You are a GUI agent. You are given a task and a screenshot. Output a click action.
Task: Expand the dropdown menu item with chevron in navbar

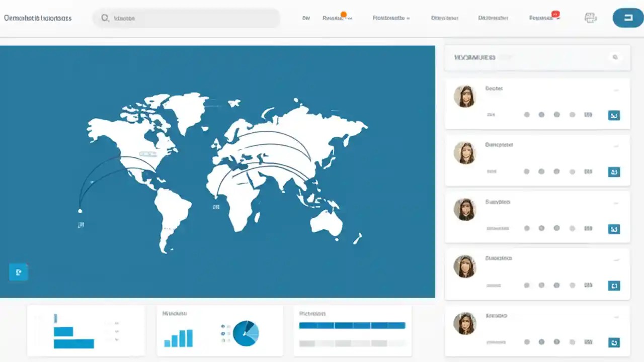(392, 18)
